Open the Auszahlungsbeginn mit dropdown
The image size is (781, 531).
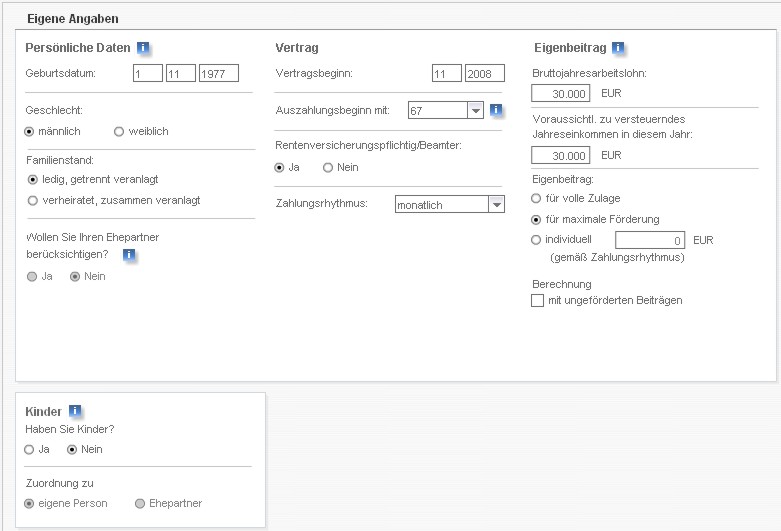pos(446,110)
